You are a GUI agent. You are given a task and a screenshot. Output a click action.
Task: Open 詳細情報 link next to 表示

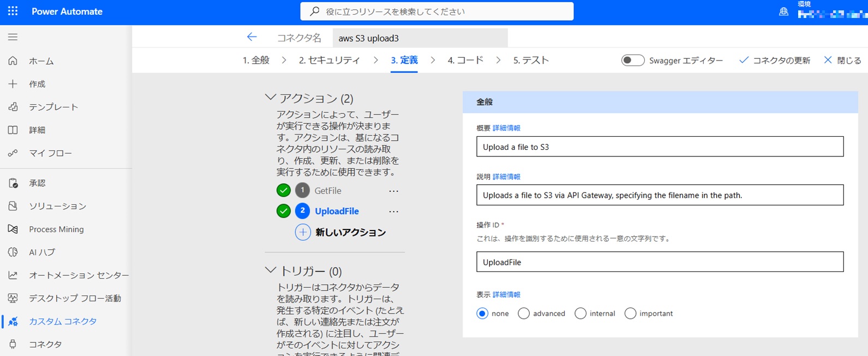tap(506, 294)
